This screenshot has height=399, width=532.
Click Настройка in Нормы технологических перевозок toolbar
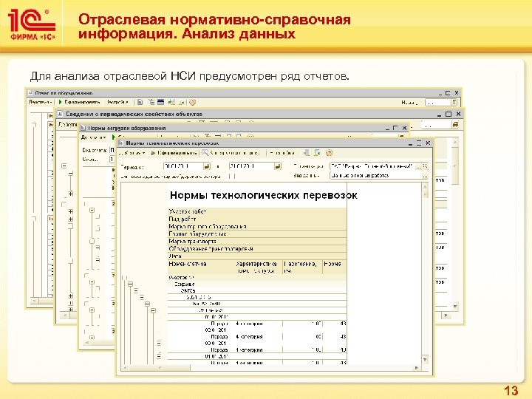coord(282,153)
